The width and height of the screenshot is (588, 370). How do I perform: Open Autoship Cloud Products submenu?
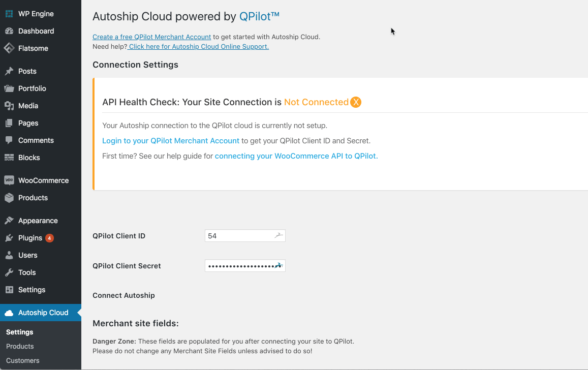(20, 347)
